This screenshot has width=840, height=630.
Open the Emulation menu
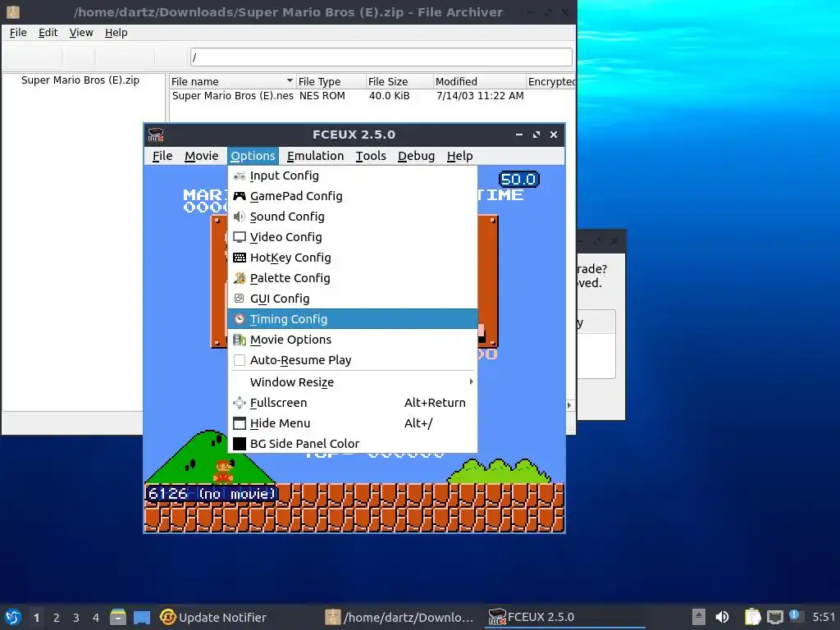tap(316, 156)
